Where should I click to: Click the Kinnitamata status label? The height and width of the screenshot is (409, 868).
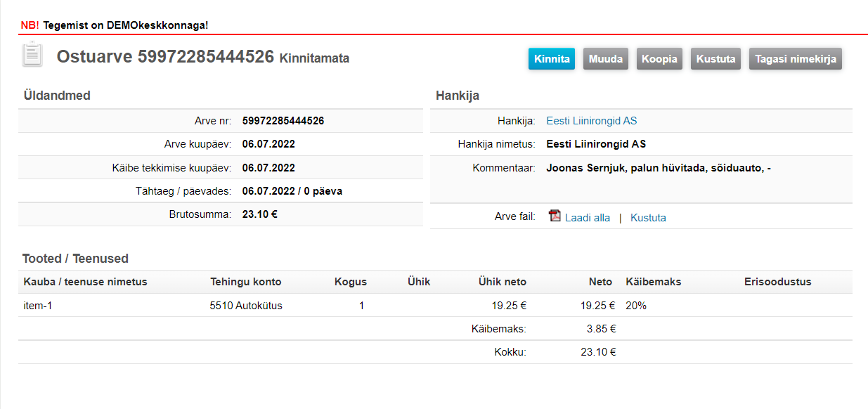(x=314, y=58)
